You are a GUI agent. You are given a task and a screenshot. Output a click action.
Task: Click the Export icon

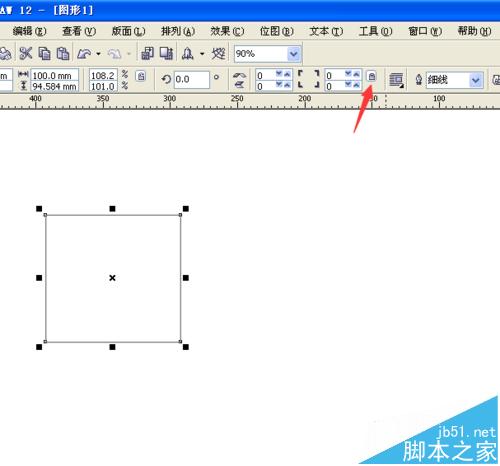(166, 53)
